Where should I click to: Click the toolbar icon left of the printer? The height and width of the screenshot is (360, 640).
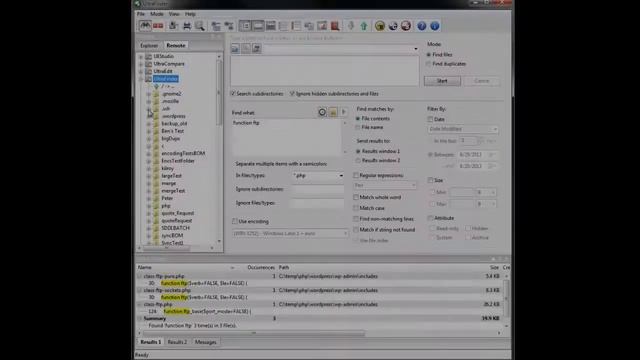[x=173, y=26]
